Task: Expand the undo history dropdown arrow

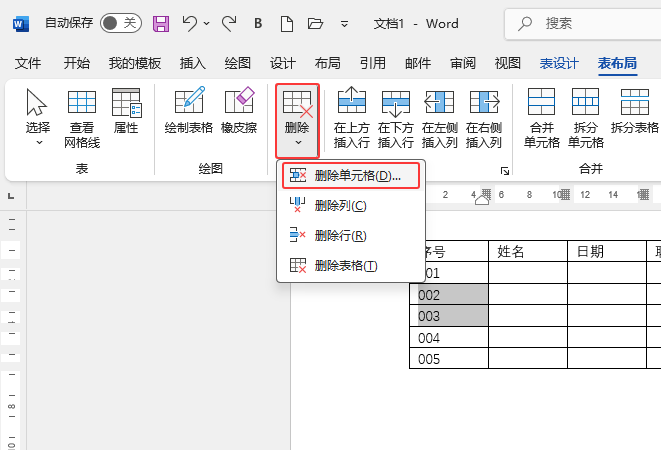Action: [x=207, y=24]
